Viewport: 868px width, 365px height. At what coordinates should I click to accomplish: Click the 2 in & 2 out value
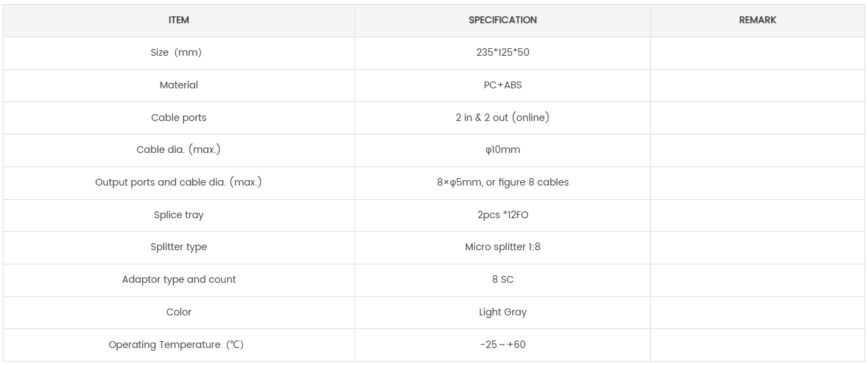(x=503, y=118)
